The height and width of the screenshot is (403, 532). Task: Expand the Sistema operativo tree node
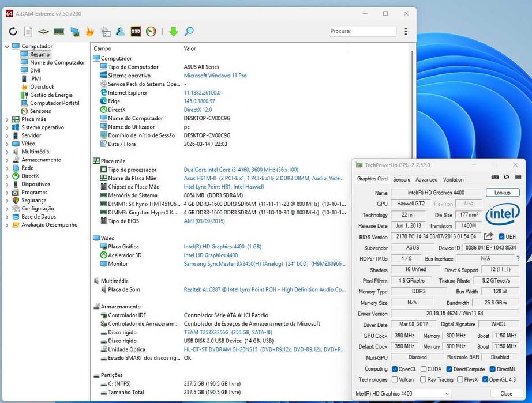(7, 127)
